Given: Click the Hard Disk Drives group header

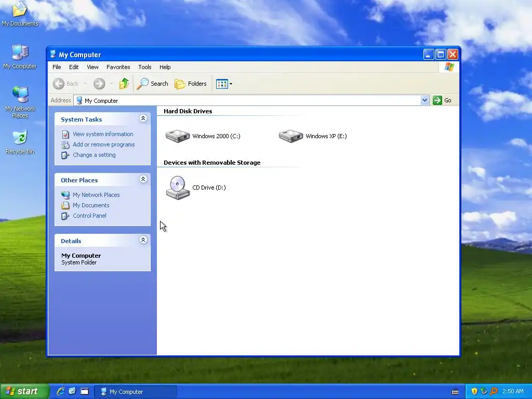Looking at the screenshot, I should 188,111.
